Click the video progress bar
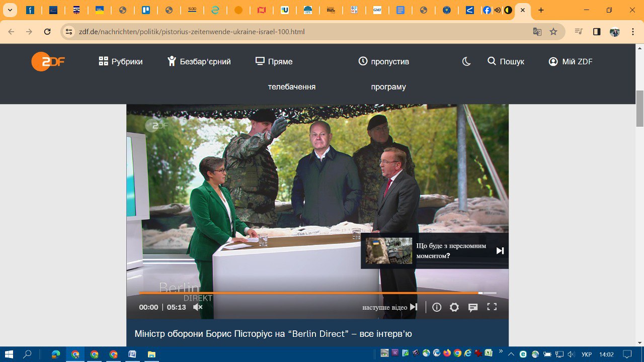 [317, 293]
